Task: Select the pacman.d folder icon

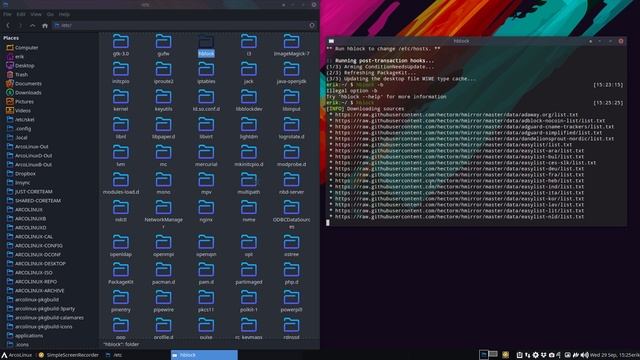Action: tap(163, 271)
